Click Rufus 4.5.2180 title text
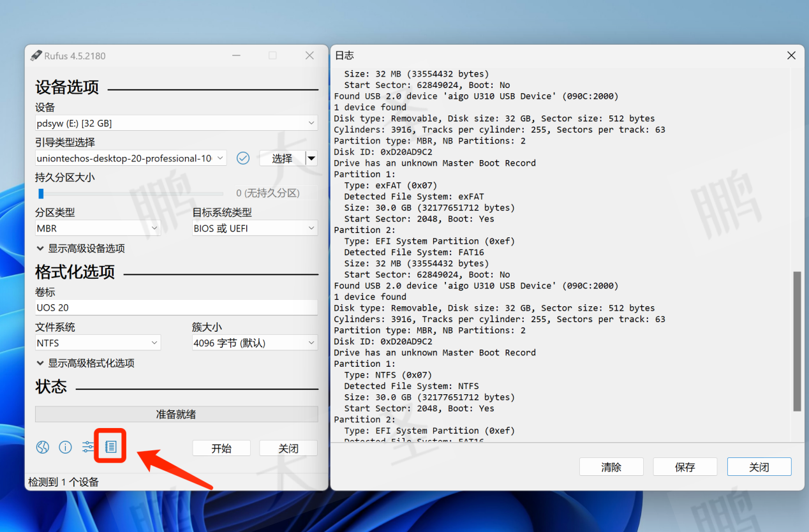Image resolution: width=809 pixels, height=532 pixels. coord(75,56)
